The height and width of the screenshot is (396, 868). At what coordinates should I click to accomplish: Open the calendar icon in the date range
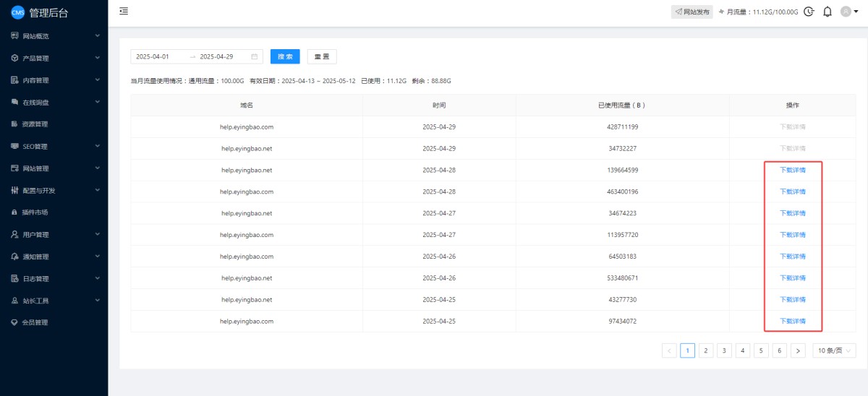254,56
